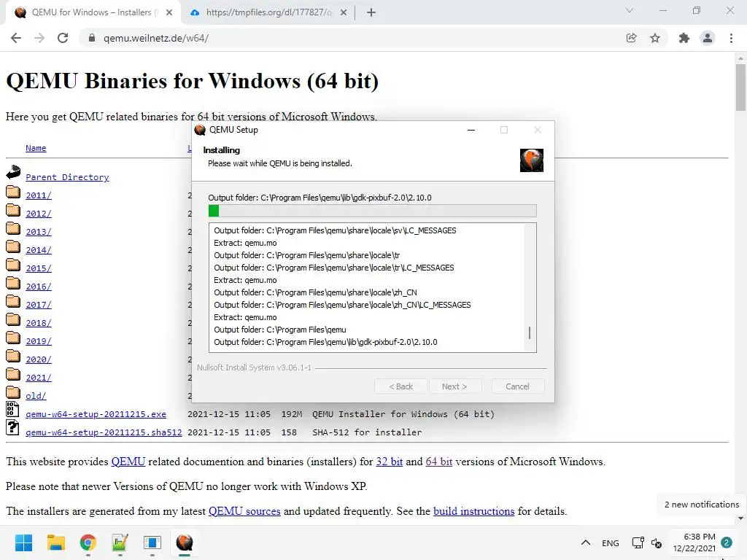Share this page via share icon
747x560 pixels.
tap(631, 38)
